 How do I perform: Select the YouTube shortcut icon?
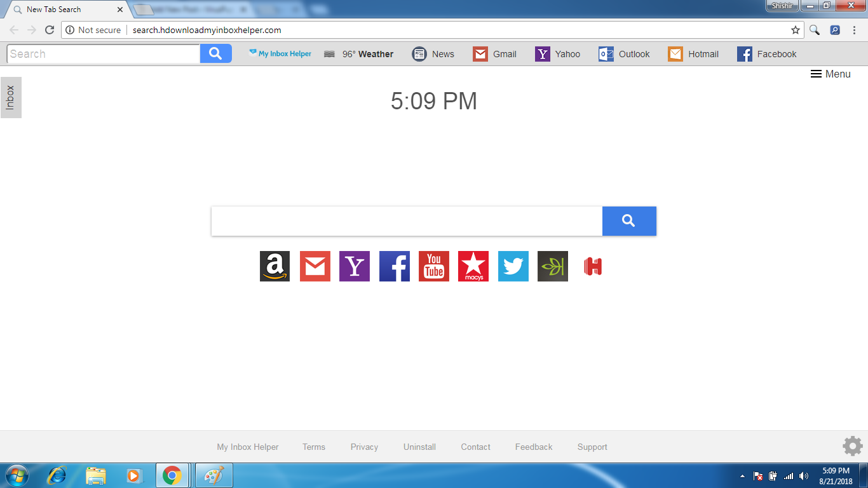pos(433,266)
